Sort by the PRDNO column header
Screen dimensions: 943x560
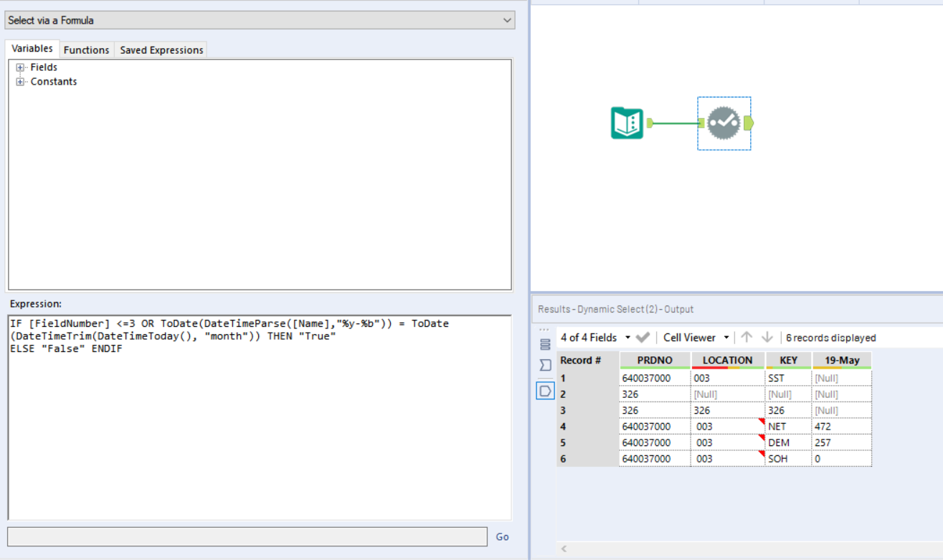654,360
